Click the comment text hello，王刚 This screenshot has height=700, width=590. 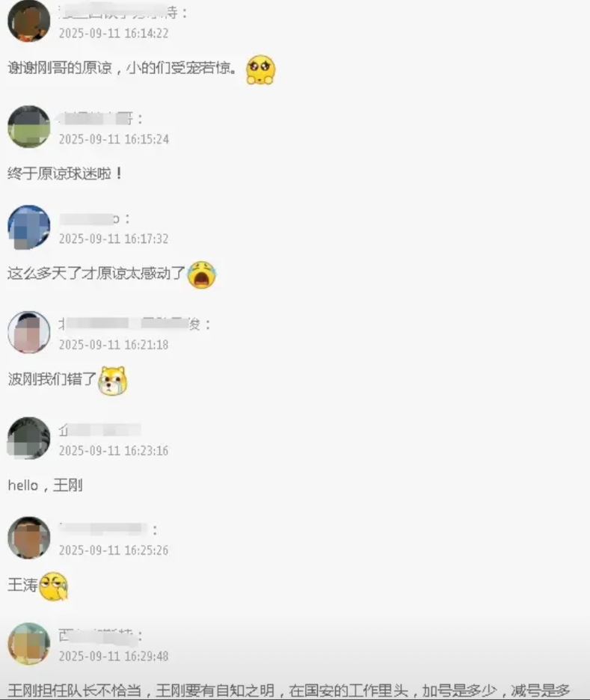[45, 485]
